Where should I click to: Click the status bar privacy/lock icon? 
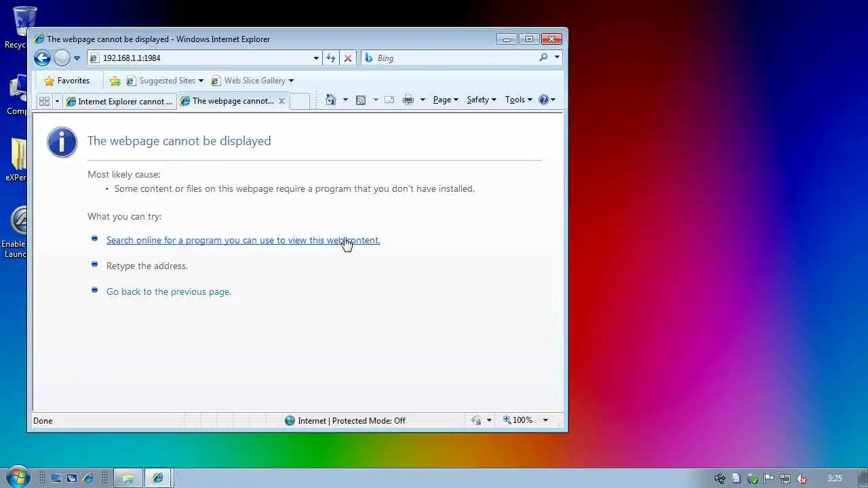pos(476,420)
